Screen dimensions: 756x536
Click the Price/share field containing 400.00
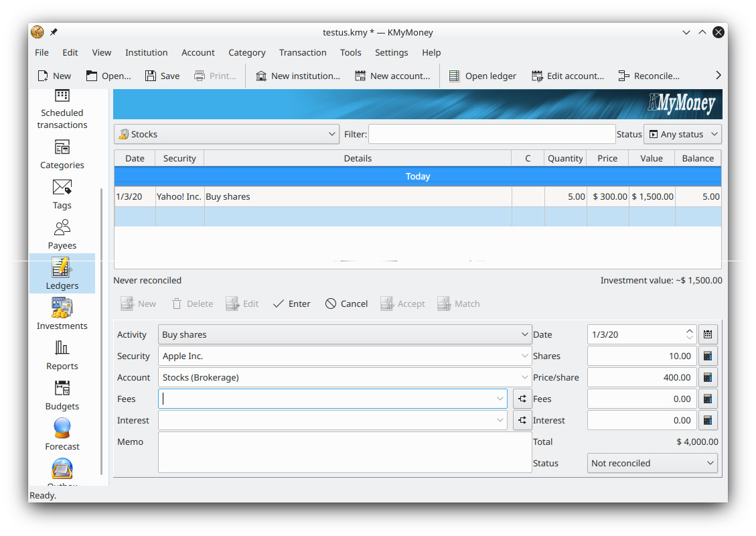[x=641, y=377]
